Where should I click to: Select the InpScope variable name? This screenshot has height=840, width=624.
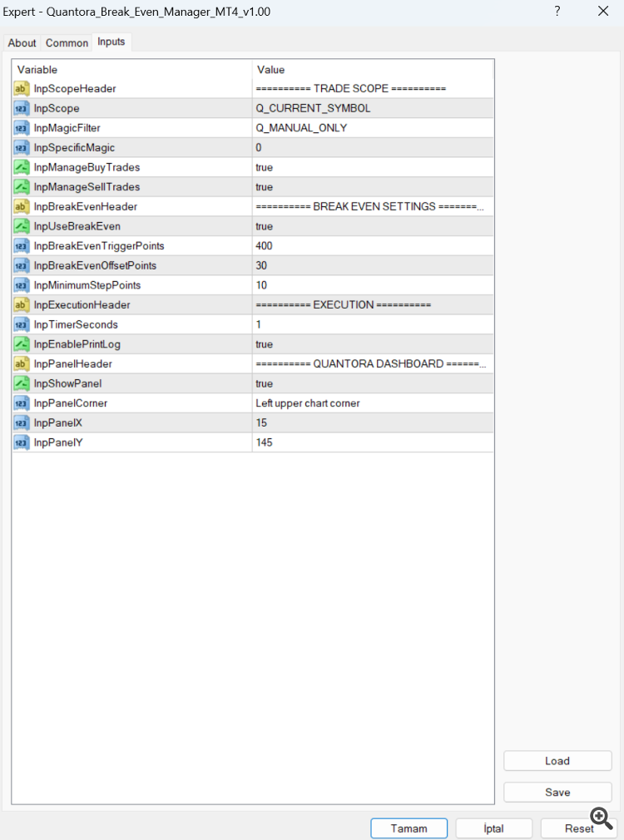coord(57,108)
